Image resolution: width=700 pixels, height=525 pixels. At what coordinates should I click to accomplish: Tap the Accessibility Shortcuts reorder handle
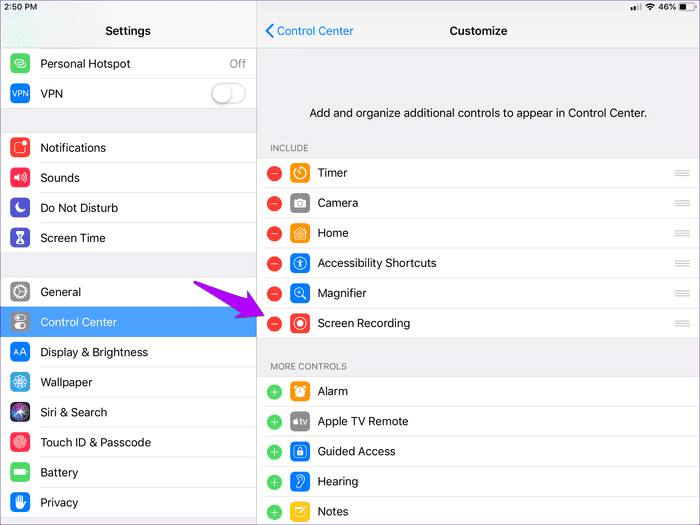click(682, 263)
